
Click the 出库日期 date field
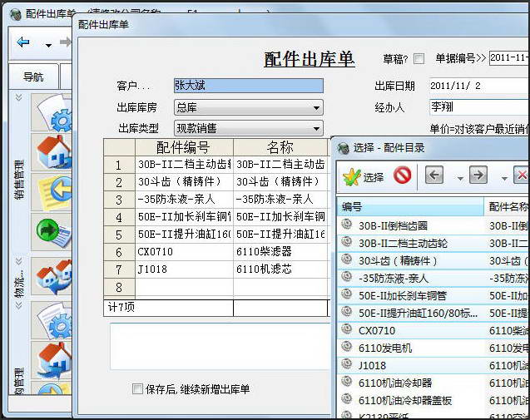[479, 86]
